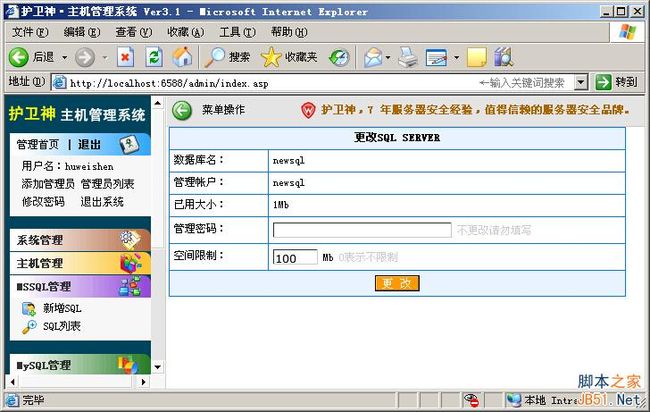This screenshot has width=650, height=412.
Task: Go to the Home page icon
Action: point(182,57)
